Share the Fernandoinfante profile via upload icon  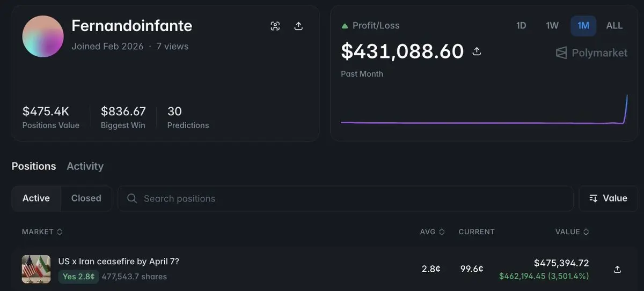299,26
